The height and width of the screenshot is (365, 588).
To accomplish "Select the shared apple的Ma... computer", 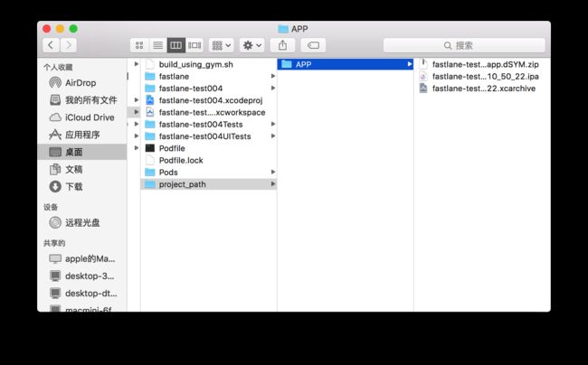I will (x=82, y=258).
